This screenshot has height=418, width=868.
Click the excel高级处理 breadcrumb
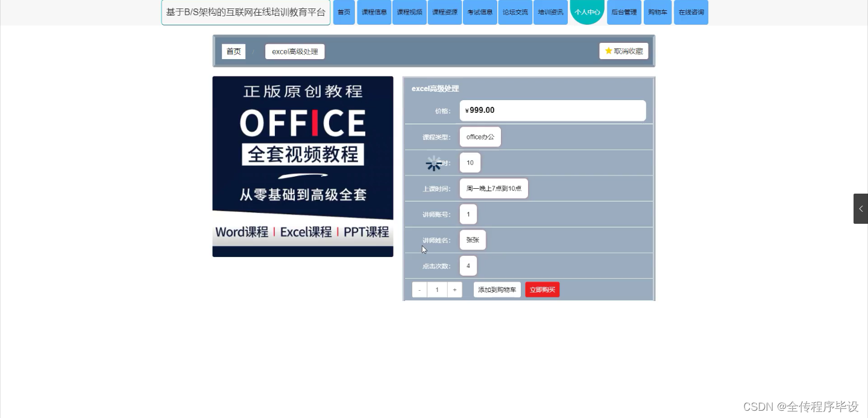(x=295, y=51)
